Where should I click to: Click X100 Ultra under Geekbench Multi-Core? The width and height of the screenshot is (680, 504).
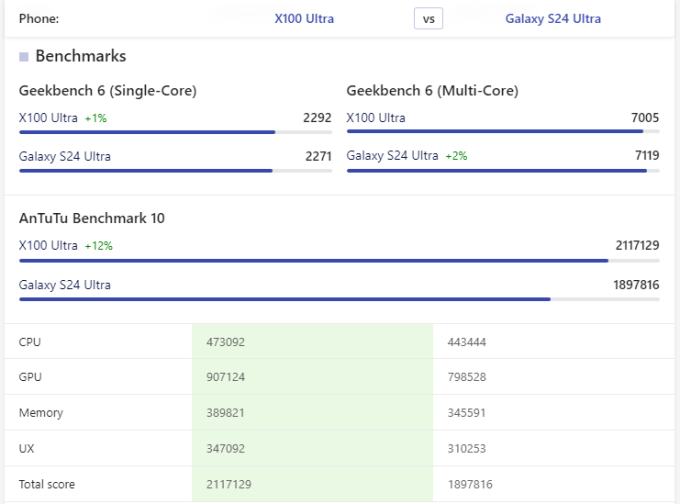[376, 118]
